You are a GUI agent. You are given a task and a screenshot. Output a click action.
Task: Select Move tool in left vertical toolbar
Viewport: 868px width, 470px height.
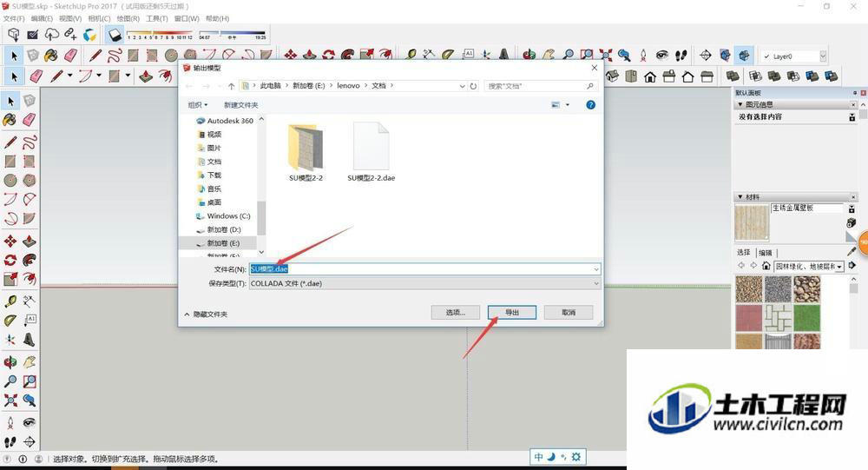[10, 242]
